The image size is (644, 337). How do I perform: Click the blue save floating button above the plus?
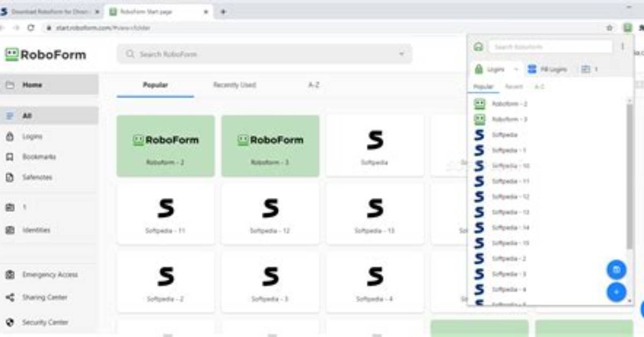tap(616, 269)
